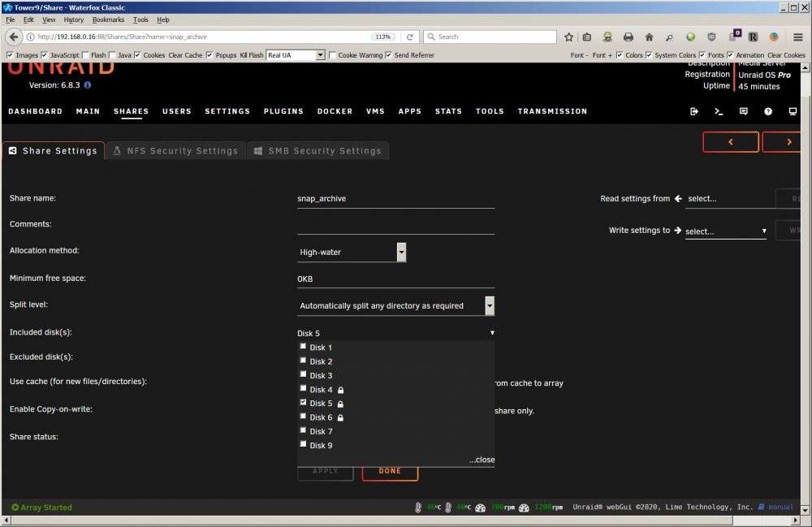This screenshot has width=812, height=527.
Task: Go to next share with orange right arrow
Action: tap(783, 142)
